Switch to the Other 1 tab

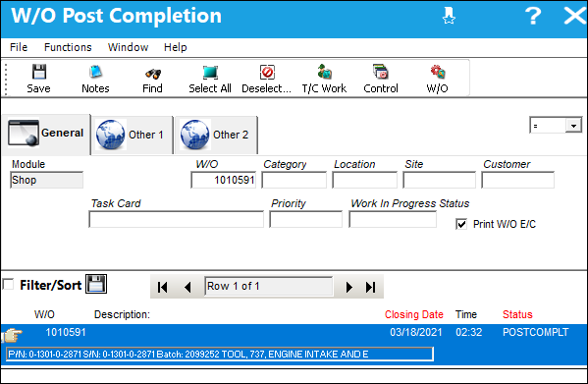click(x=133, y=135)
